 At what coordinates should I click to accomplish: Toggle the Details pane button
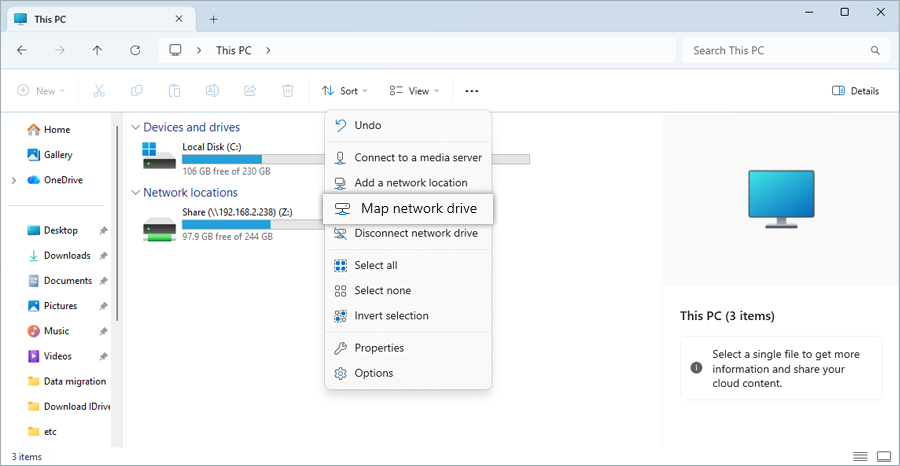[856, 91]
